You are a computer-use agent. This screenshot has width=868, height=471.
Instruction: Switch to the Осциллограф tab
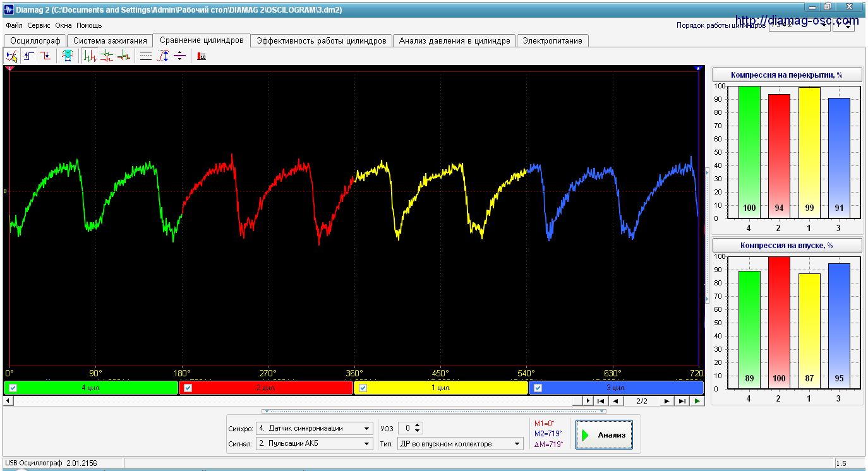coord(35,40)
